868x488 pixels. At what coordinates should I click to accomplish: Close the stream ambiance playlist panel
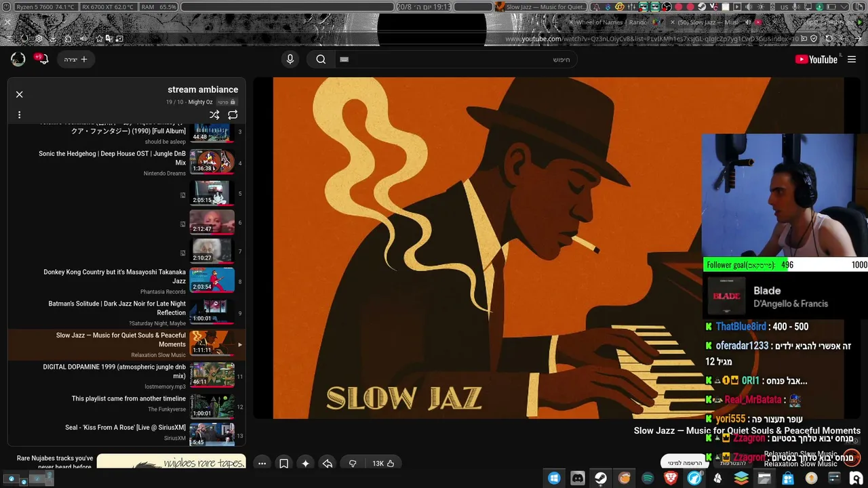(19, 94)
